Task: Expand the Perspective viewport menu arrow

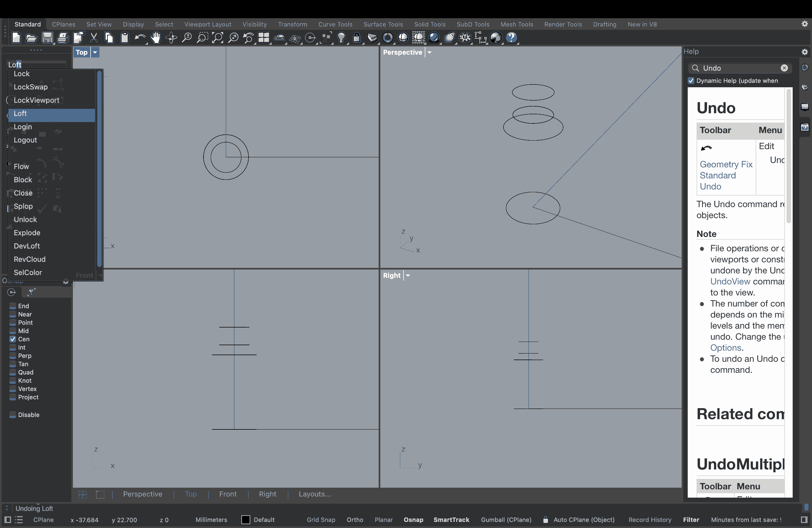Action: click(x=429, y=52)
